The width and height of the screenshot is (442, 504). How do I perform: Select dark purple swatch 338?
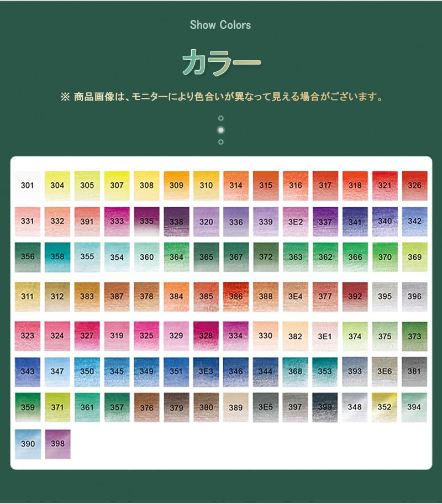pos(176,222)
